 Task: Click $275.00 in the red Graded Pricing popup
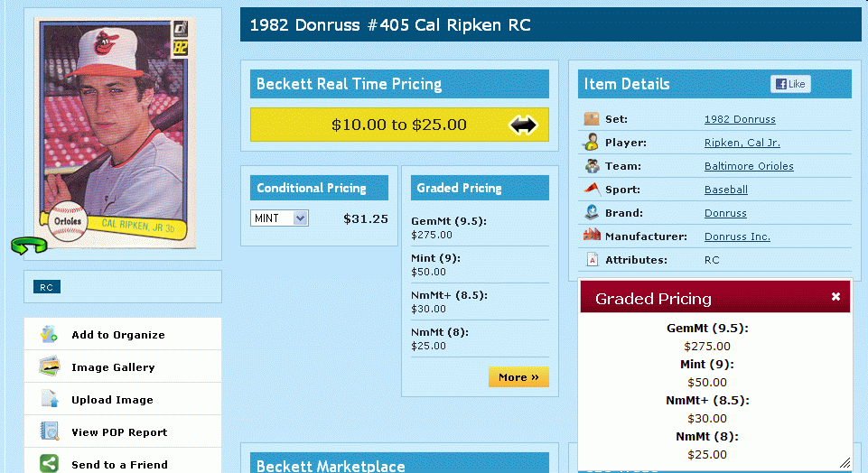(707, 346)
